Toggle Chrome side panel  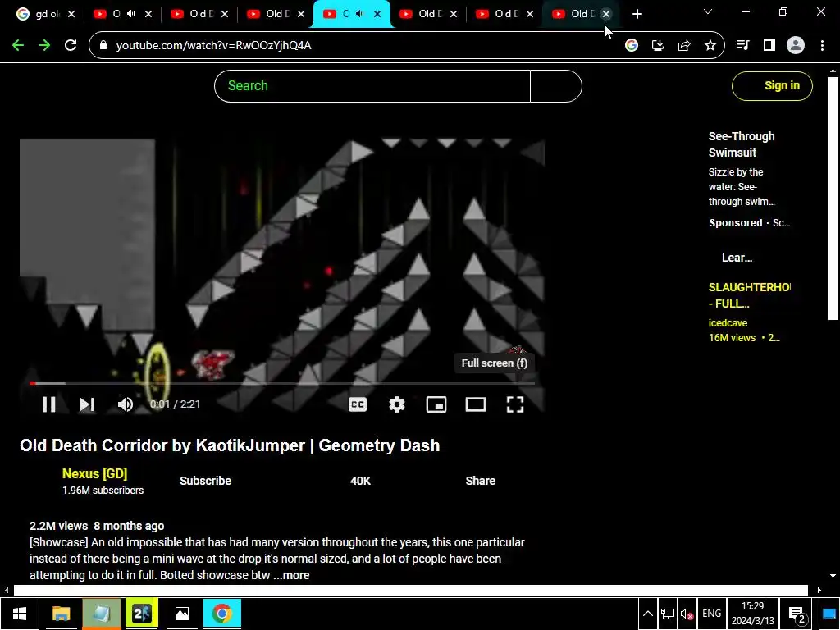click(769, 46)
